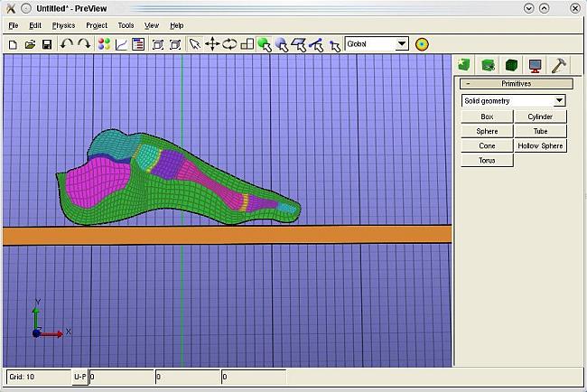Viewport: 587px width, 392px height.
Task: Toggle the U-P button in status bar
Action: click(80, 377)
